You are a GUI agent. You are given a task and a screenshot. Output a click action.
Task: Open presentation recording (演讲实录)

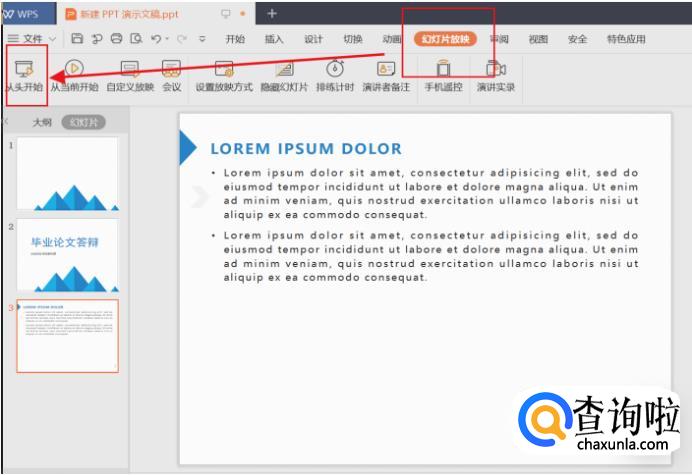(496, 76)
